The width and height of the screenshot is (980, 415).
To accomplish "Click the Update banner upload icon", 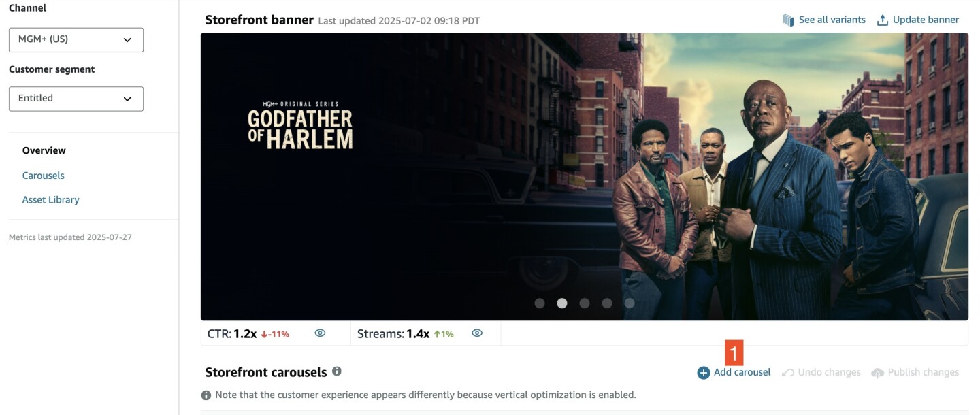I will click(x=883, y=20).
